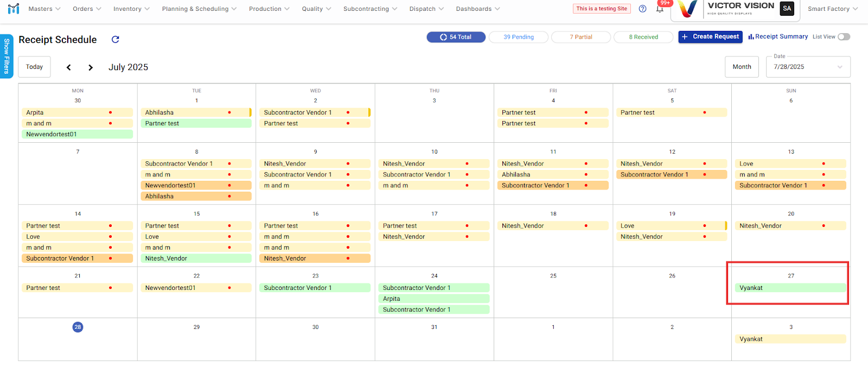The width and height of the screenshot is (868, 386).
Task: Open Receipt Summary chart link
Action: (778, 37)
